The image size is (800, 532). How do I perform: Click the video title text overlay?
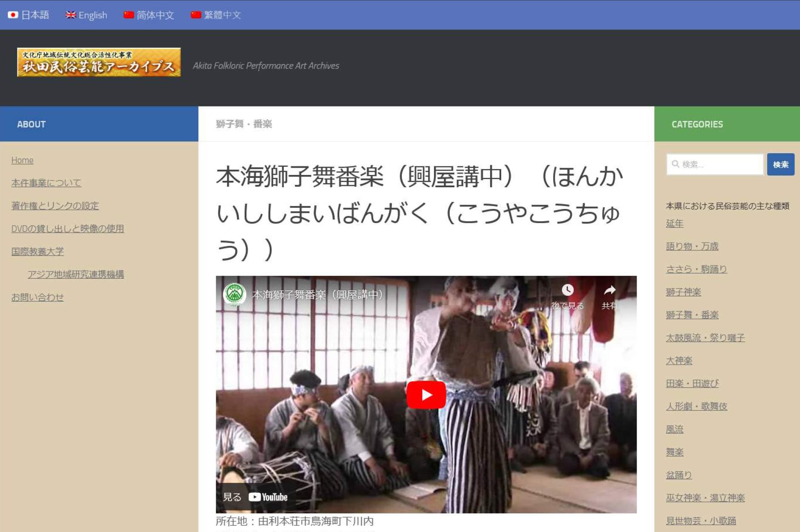pyautogui.click(x=317, y=295)
